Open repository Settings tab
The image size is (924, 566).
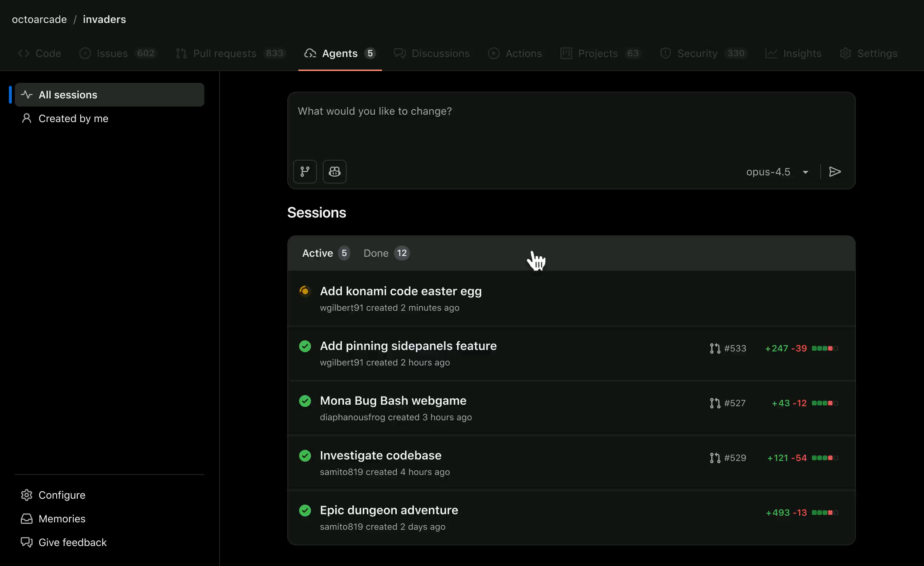point(868,53)
